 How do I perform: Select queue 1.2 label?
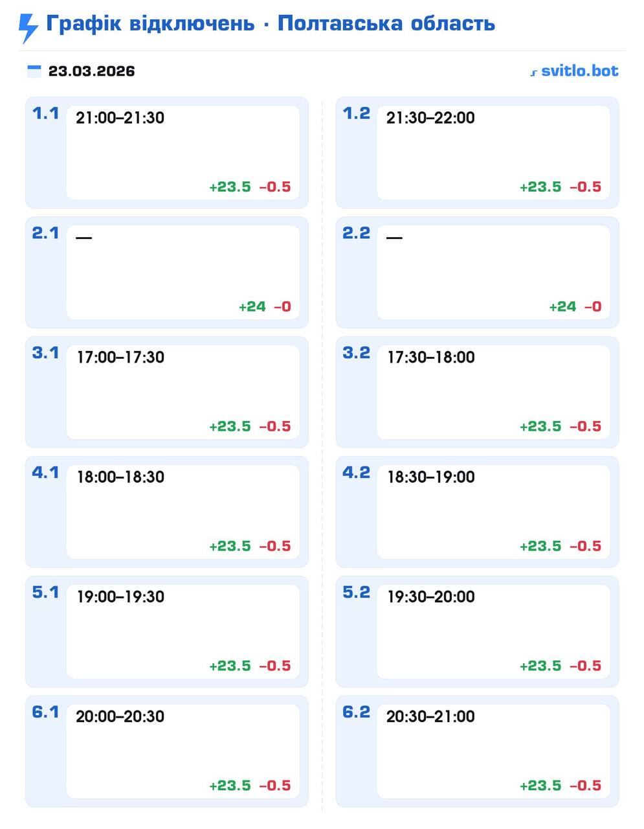pos(356,113)
